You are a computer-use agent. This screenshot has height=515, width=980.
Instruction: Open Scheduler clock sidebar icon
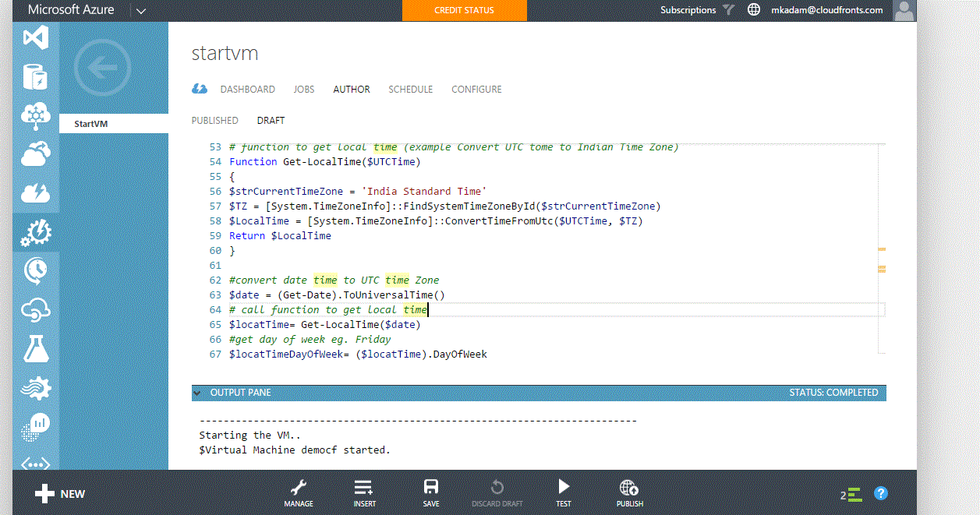[36, 270]
